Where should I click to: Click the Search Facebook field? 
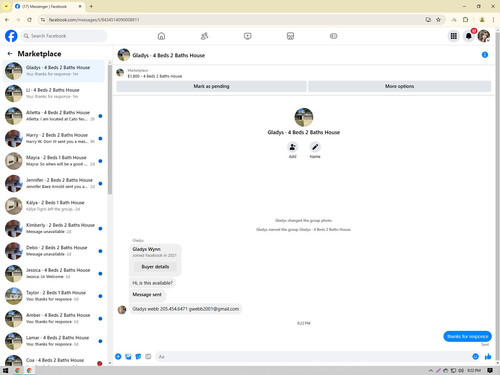[64, 36]
